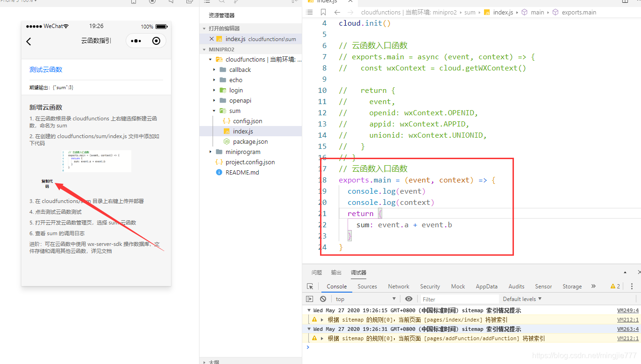
Task: Open project.config.json file
Action: pos(251,162)
